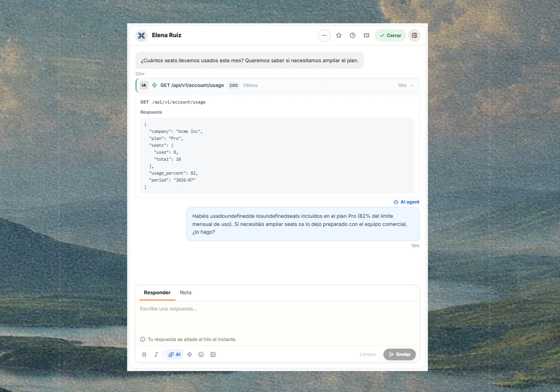This screenshot has height=392, width=560.
Task: Collapse the API call details chevron
Action: (412, 85)
